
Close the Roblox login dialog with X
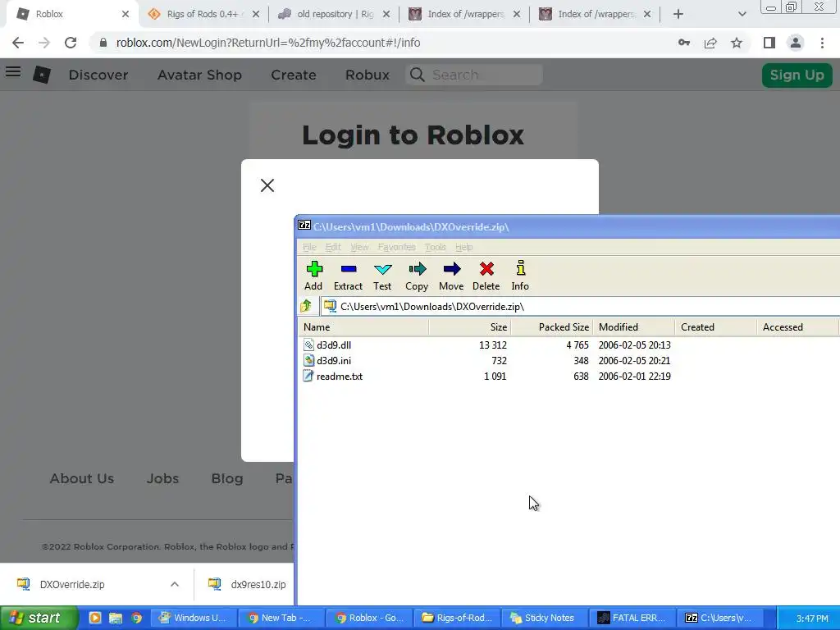(267, 185)
